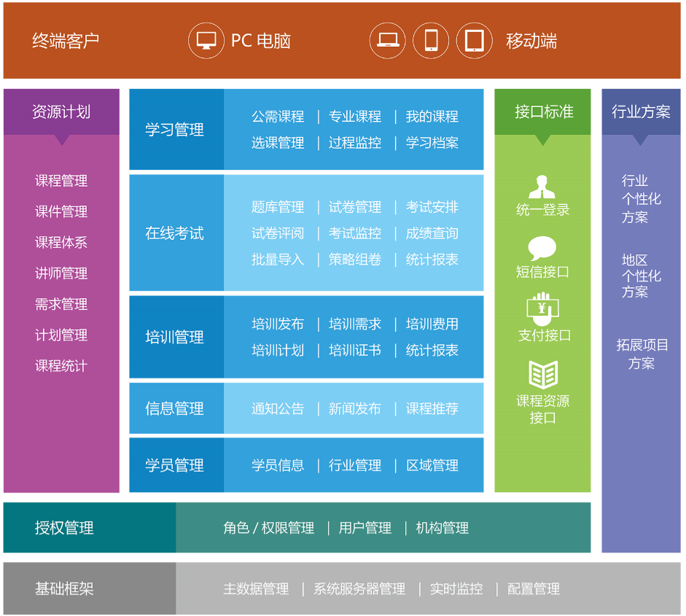Click 配置管理 in 基础框架

point(534,588)
